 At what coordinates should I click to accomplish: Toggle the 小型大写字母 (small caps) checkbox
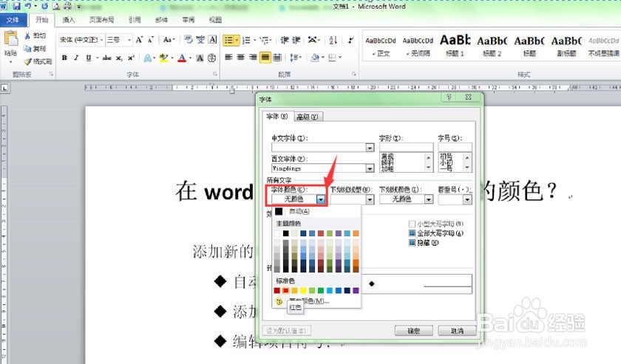click(412, 224)
